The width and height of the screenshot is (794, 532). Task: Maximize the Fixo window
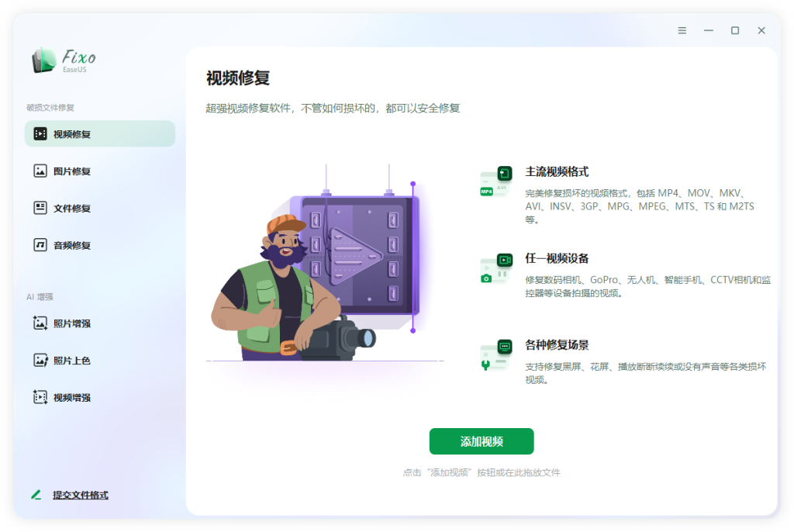(x=735, y=30)
